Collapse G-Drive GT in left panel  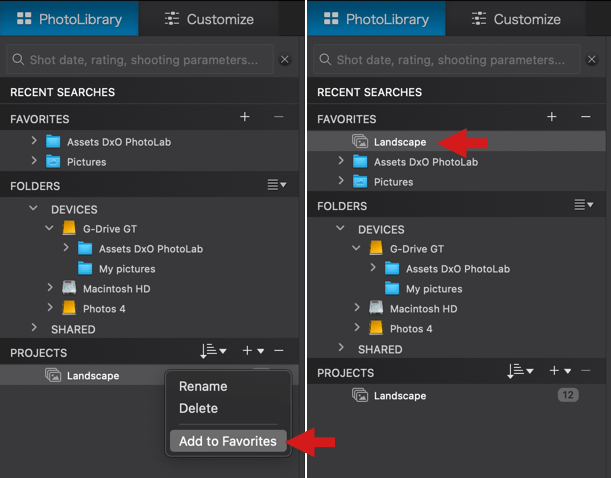tap(49, 228)
